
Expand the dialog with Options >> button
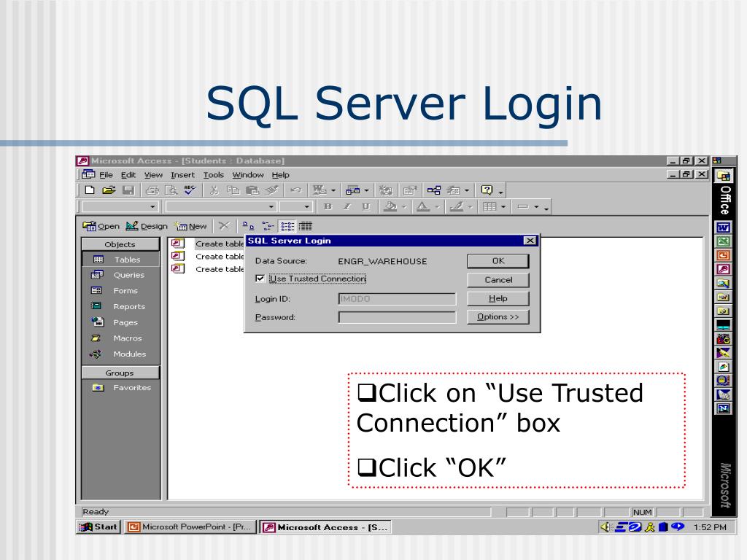(498, 317)
